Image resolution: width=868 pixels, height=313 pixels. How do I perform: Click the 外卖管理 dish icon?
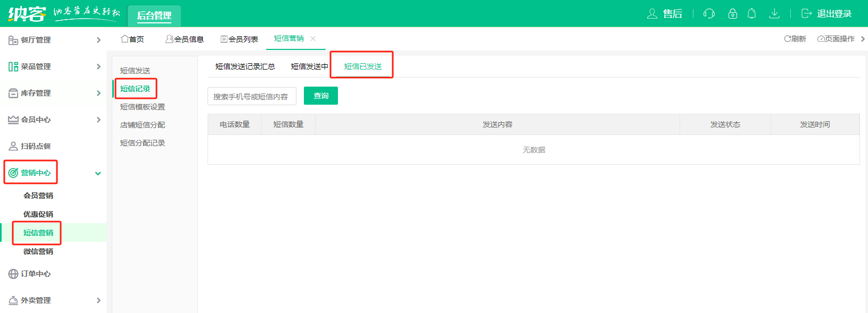[13, 300]
